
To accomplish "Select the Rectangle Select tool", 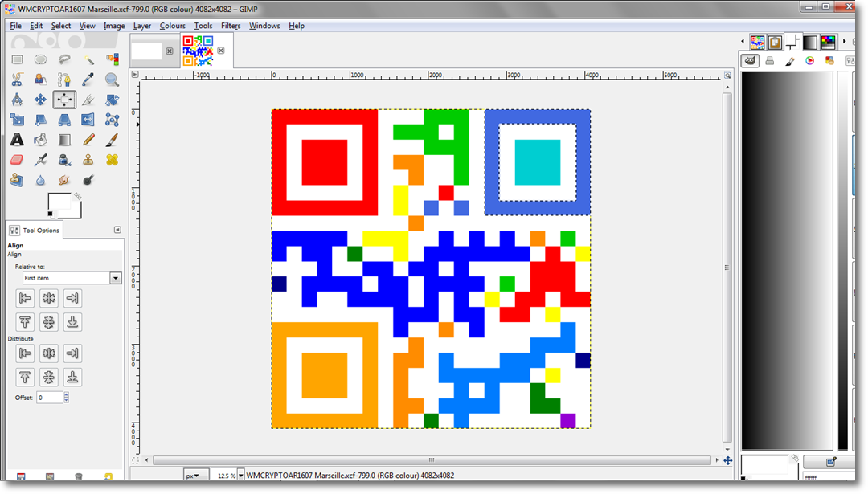I will coord(17,59).
